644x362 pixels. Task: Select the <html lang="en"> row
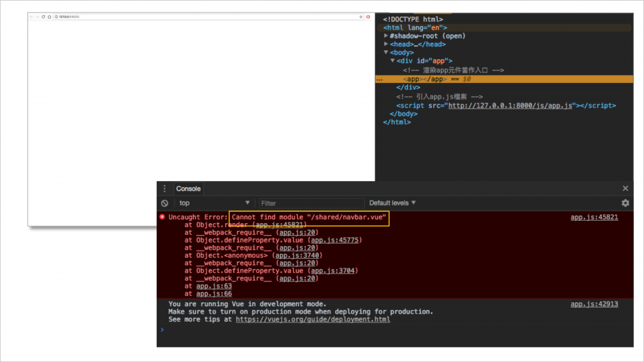[x=504, y=28]
